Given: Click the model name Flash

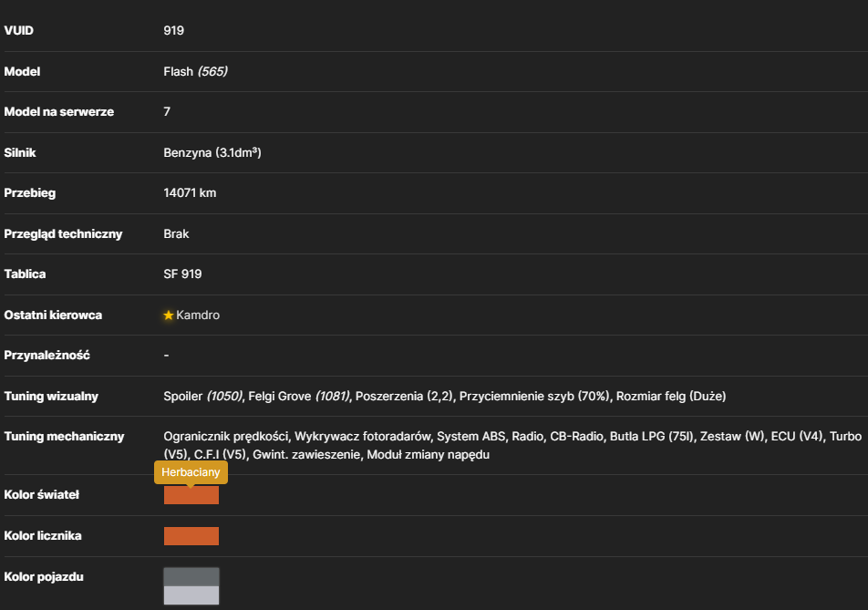Looking at the screenshot, I should [179, 71].
